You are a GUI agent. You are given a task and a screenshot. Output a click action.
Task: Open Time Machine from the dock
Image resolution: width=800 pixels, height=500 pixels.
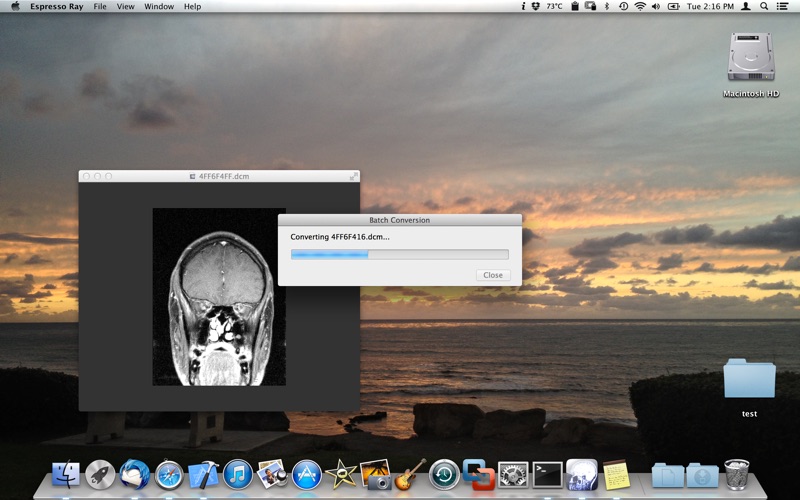(x=444, y=474)
